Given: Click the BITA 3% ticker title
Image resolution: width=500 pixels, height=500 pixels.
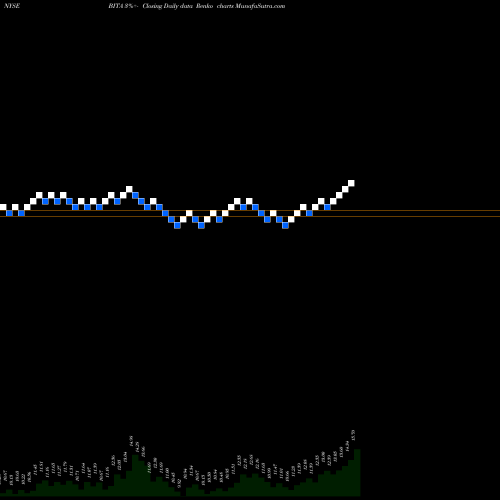Looking at the screenshot, I should (x=121, y=6).
